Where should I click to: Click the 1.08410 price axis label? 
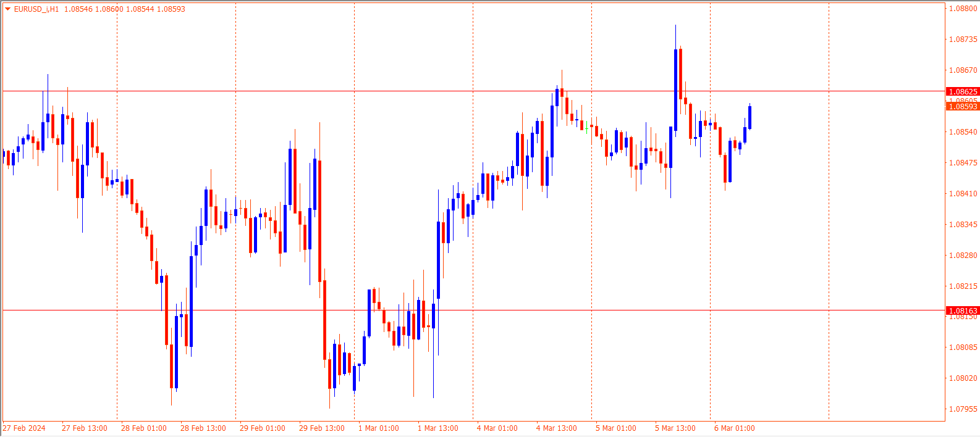(963, 194)
